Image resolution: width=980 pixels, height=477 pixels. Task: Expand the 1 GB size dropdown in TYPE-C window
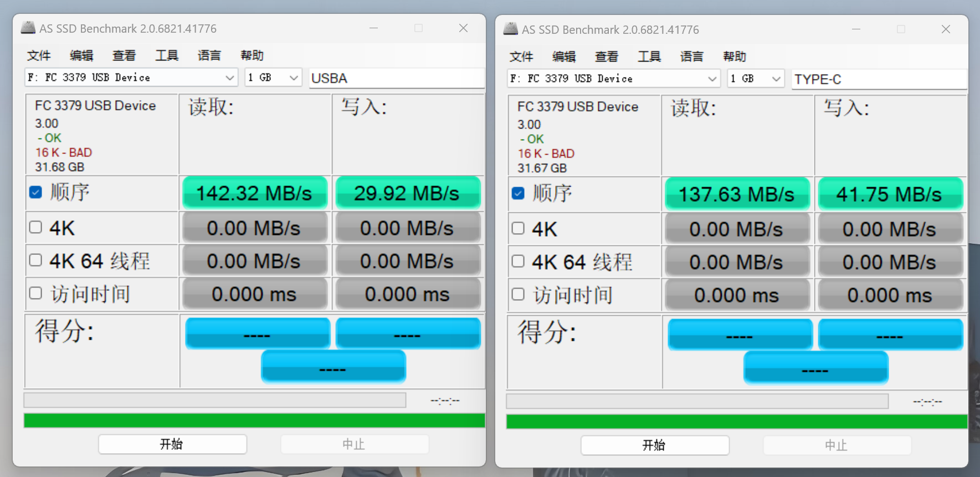(x=756, y=79)
